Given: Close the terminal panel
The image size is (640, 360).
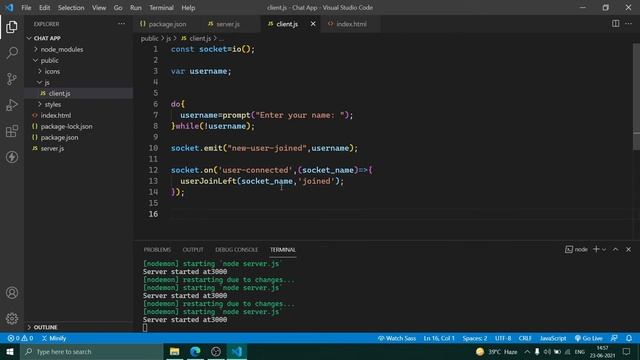Looking at the screenshot, I should click(628, 249).
